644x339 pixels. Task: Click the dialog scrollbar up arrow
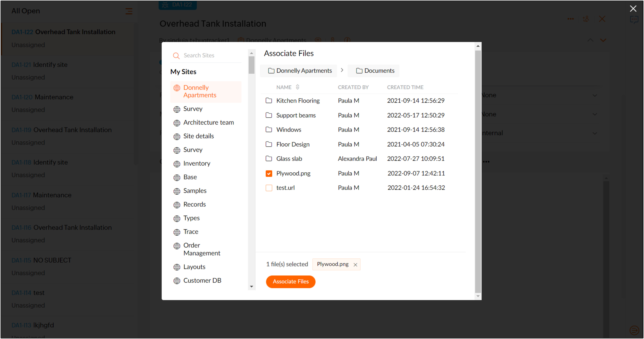[478, 46]
